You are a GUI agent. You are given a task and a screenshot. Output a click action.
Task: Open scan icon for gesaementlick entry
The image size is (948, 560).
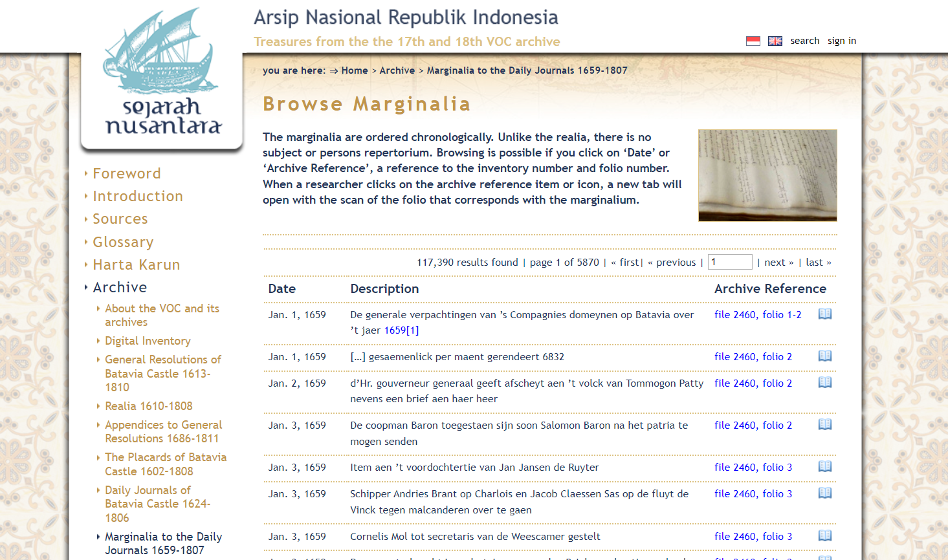pos(825,356)
